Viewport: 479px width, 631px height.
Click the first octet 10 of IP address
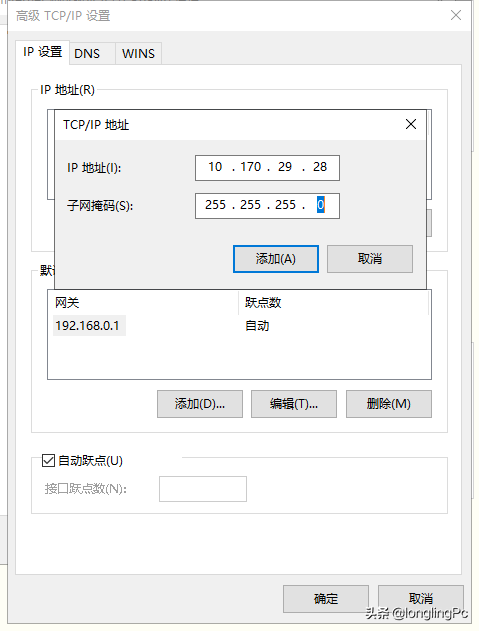pyautogui.click(x=215, y=167)
